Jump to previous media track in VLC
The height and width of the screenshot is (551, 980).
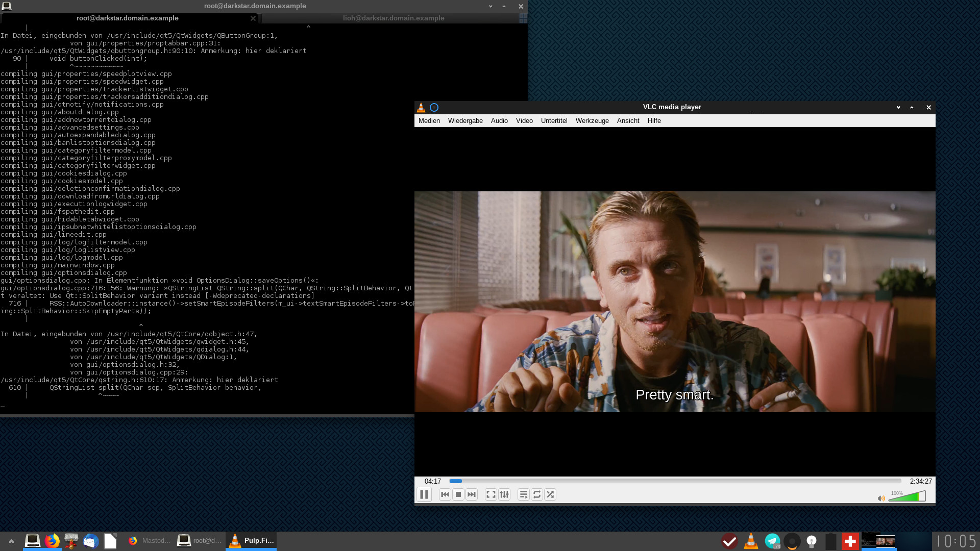click(x=445, y=494)
